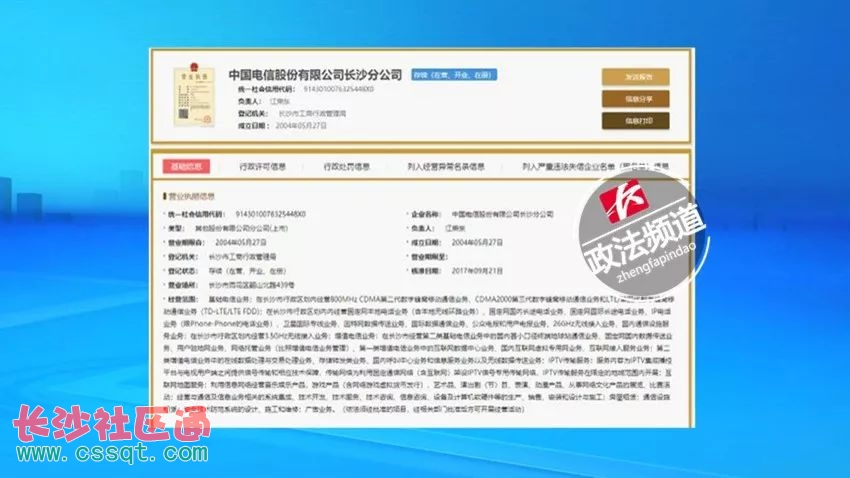
Task: Click the 登记状态 value 存续（在营、开业、在册）
Action: [247, 270]
